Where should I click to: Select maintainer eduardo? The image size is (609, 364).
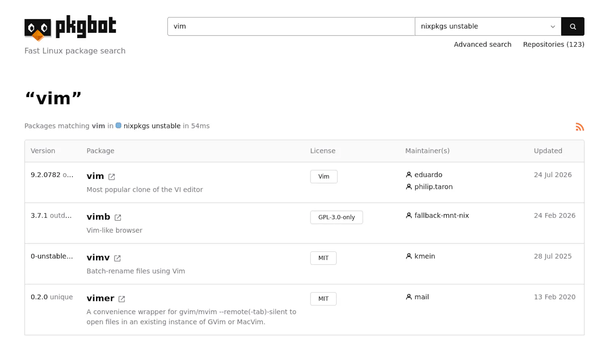(x=428, y=175)
